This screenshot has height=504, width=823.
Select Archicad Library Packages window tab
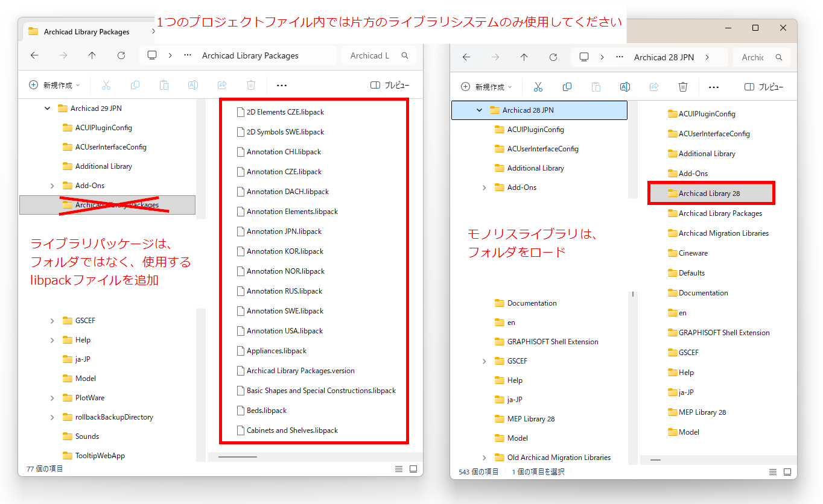(x=86, y=31)
